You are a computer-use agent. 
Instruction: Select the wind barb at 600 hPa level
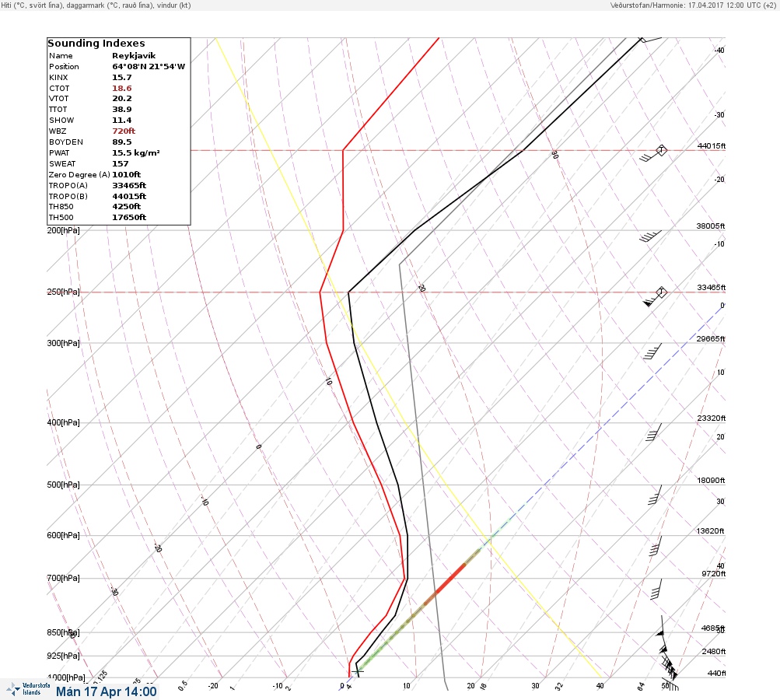tap(656, 546)
